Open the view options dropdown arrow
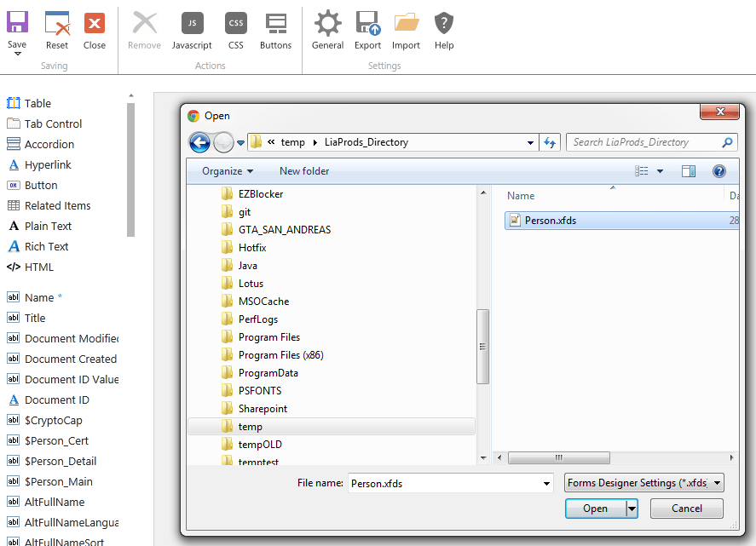Screen dimensions: 756x546 [660, 171]
